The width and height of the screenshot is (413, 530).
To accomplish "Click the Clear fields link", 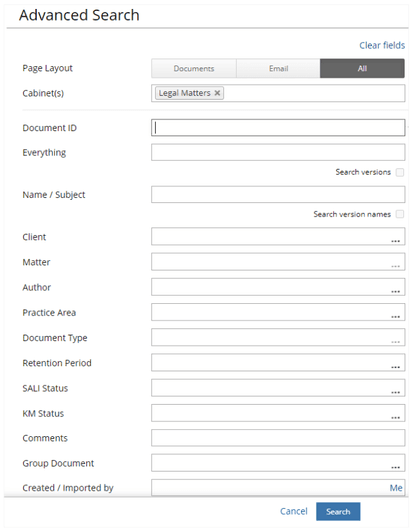I will tap(382, 45).
